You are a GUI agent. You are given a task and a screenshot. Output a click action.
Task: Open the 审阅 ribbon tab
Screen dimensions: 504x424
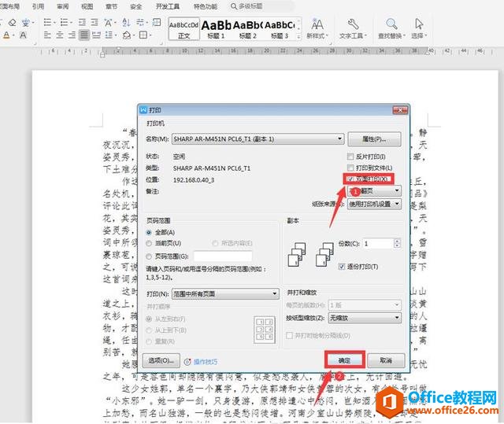click(x=63, y=6)
